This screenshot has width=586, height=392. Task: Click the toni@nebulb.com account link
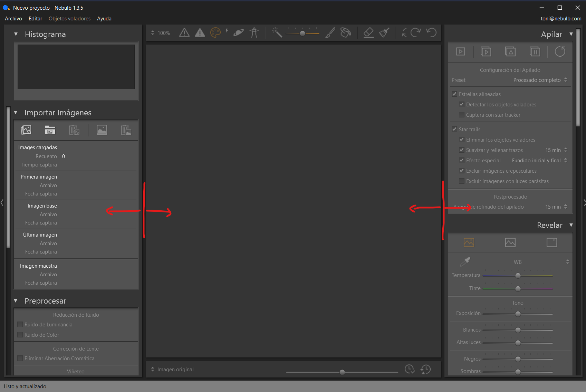coord(561,19)
